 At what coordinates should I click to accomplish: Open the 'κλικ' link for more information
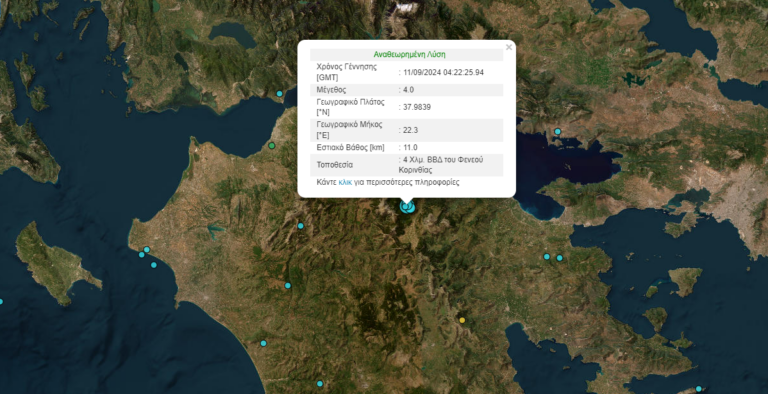(x=345, y=182)
